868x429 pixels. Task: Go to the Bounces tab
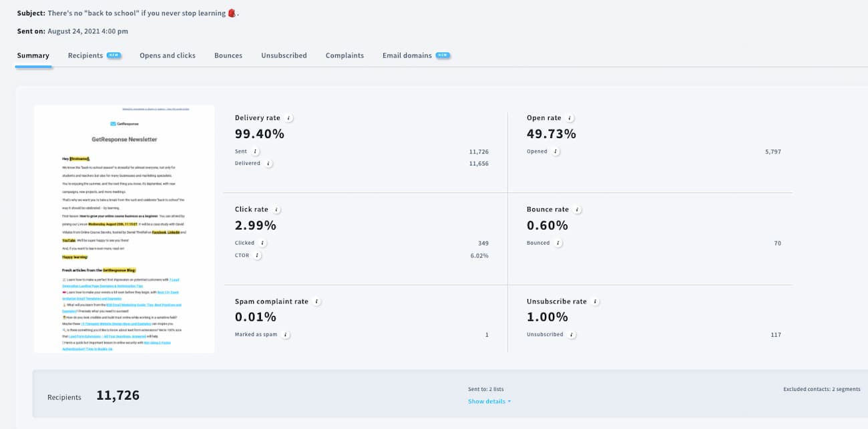coord(228,55)
